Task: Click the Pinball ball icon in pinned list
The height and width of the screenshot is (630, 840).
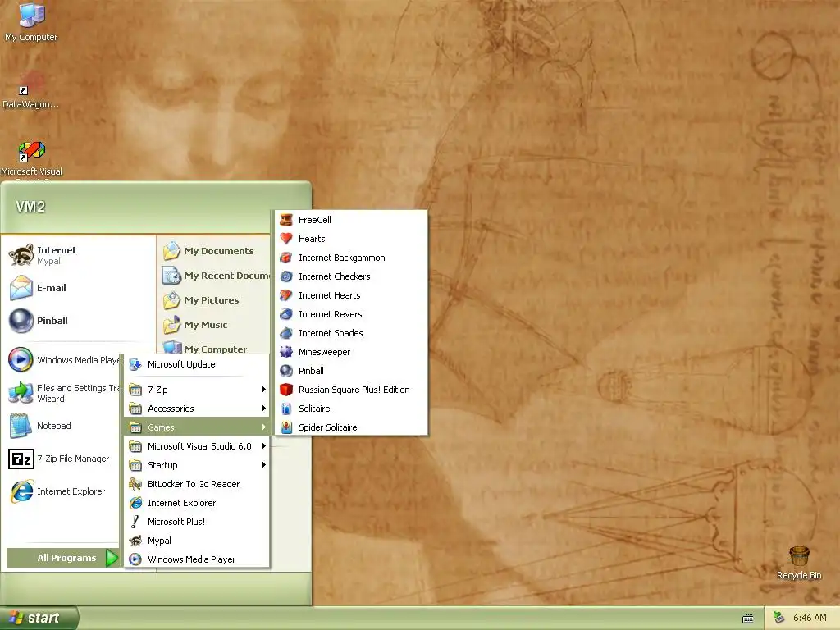Action: pyautogui.click(x=21, y=321)
